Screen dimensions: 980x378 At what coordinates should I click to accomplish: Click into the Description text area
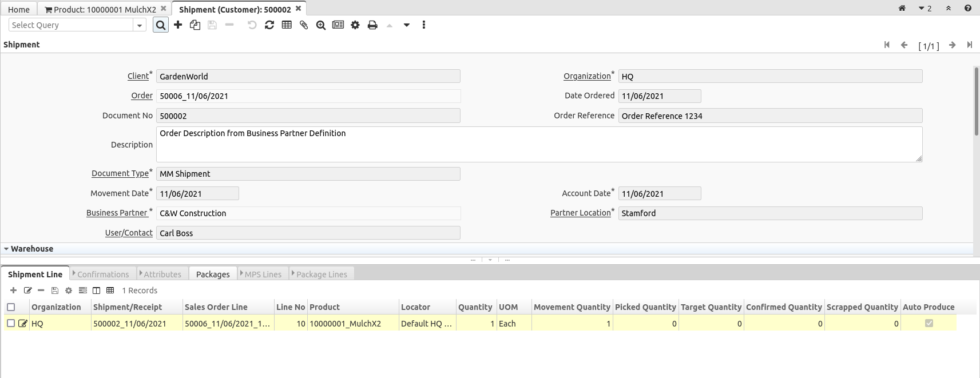(x=538, y=145)
